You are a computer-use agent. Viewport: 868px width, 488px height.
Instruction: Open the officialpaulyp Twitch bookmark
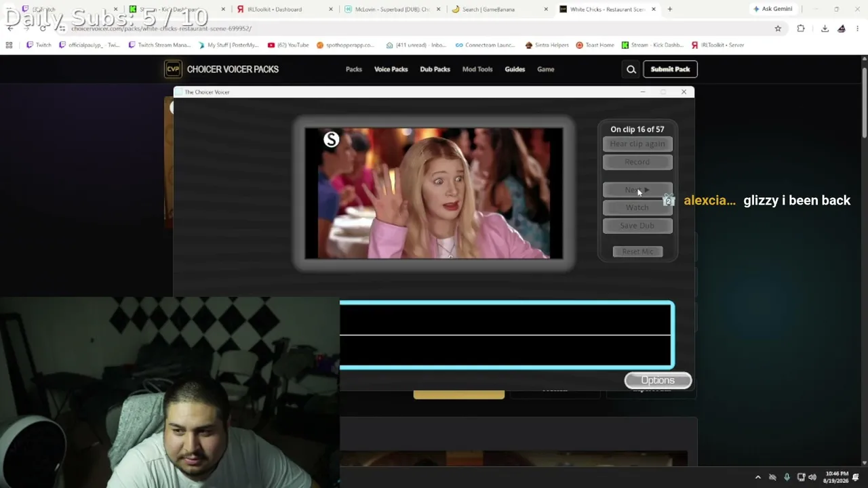click(90, 45)
